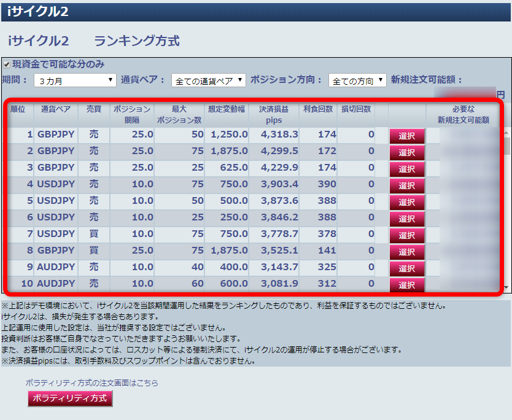Click the 順位 column header
The width and height of the screenshot is (512, 420).
click(18, 109)
